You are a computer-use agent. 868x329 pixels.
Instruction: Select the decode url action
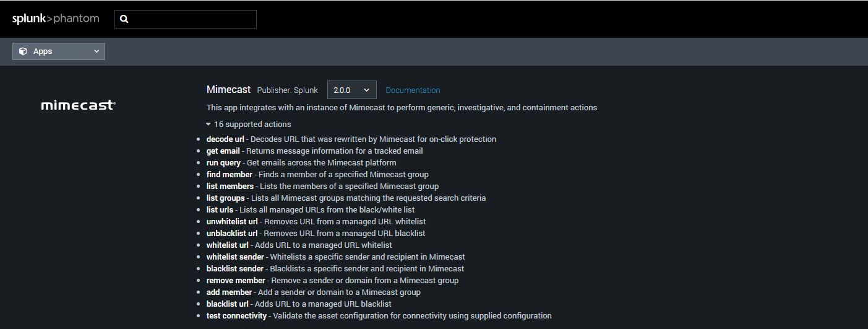coord(225,139)
